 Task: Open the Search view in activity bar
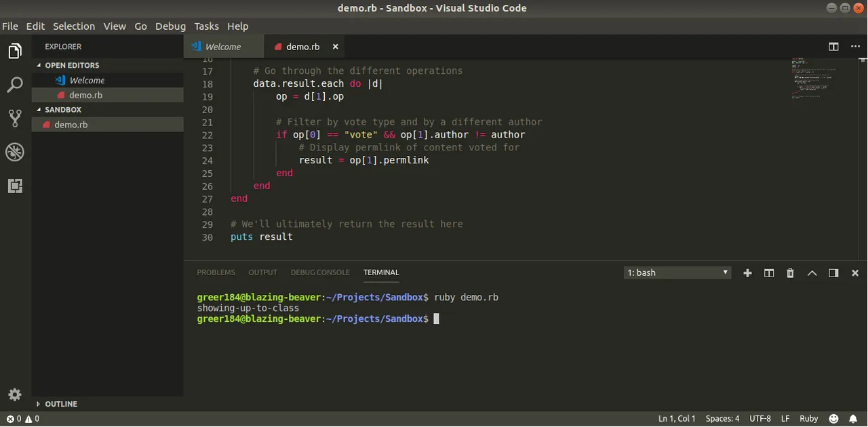[x=15, y=85]
